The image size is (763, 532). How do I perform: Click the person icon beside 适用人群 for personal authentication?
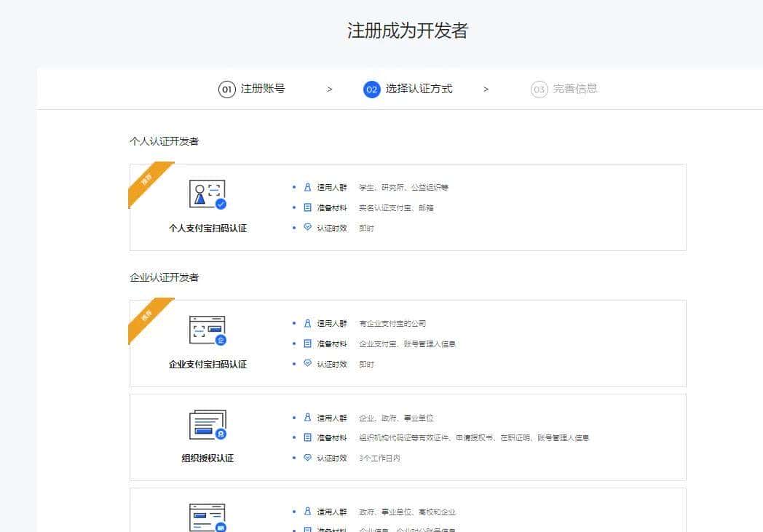pyautogui.click(x=306, y=187)
